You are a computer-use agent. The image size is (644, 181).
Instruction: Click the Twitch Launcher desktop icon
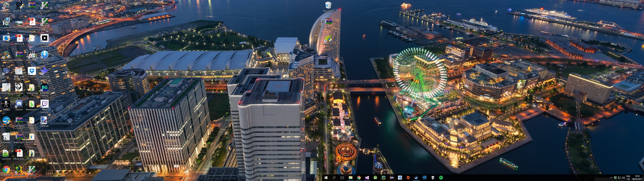click(44, 104)
